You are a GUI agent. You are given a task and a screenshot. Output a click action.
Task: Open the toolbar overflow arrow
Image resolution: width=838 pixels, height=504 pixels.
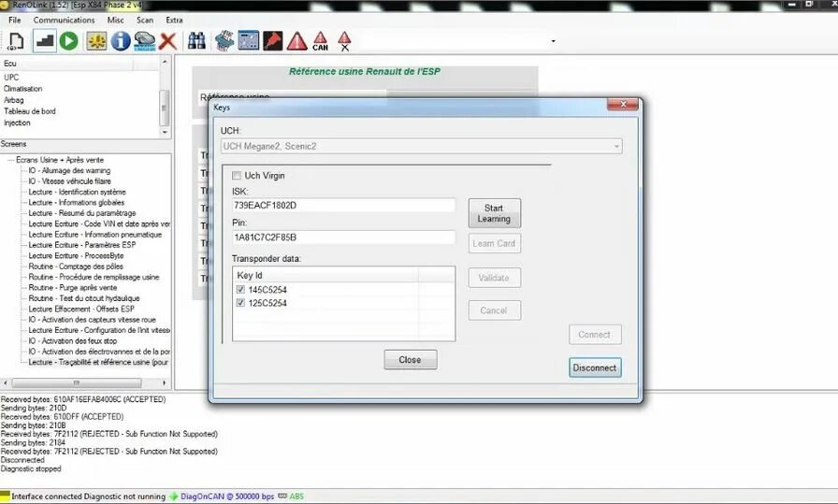553,41
